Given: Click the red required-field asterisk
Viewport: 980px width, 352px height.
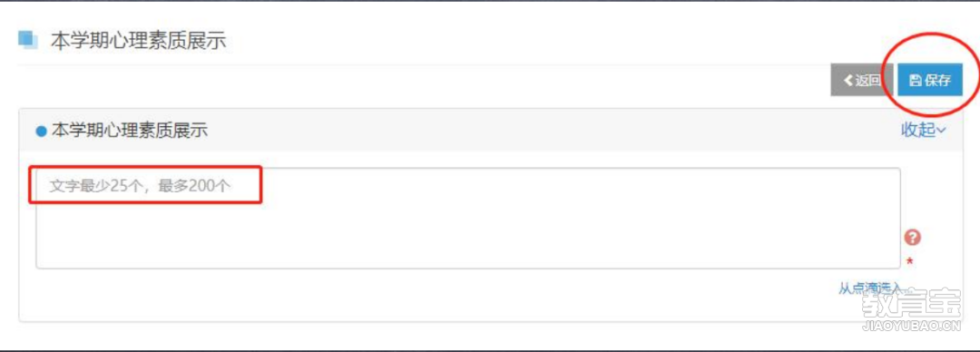Looking at the screenshot, I should (x=909, y=262).
